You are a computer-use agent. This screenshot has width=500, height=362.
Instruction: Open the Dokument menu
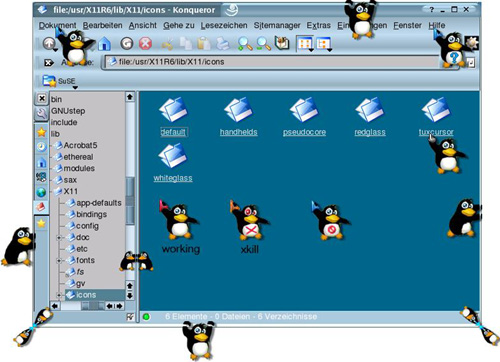coord(57,25)
